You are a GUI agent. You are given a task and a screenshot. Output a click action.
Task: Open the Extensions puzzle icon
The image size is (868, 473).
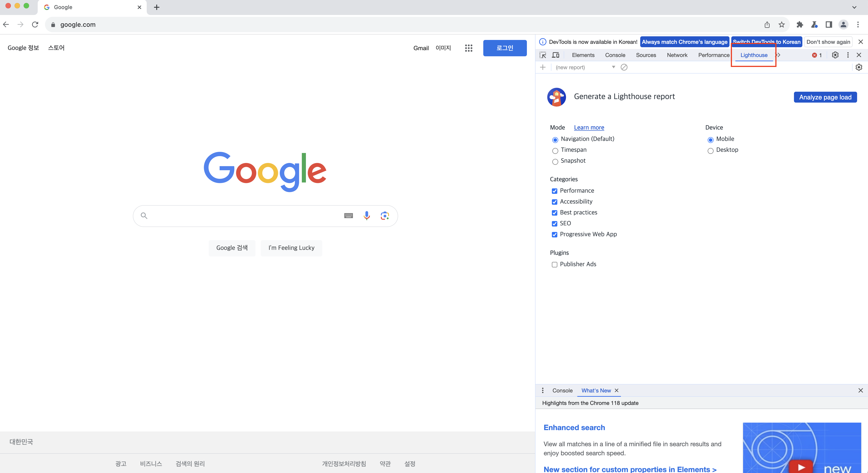point(800,25)
